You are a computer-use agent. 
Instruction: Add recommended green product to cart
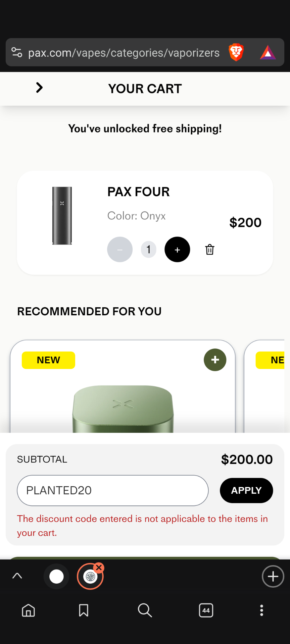click(x=215, y=360)
